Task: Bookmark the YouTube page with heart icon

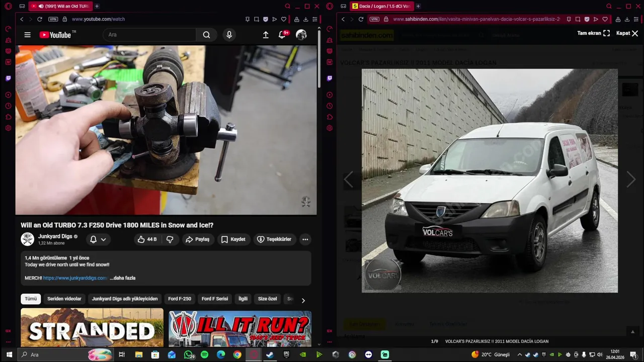Action: click(284, 19)
